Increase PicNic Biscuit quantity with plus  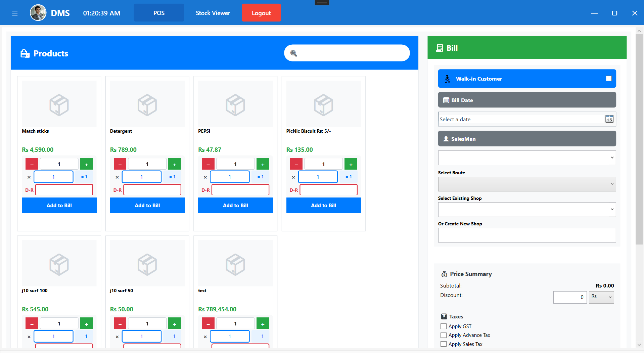[351, 164]
